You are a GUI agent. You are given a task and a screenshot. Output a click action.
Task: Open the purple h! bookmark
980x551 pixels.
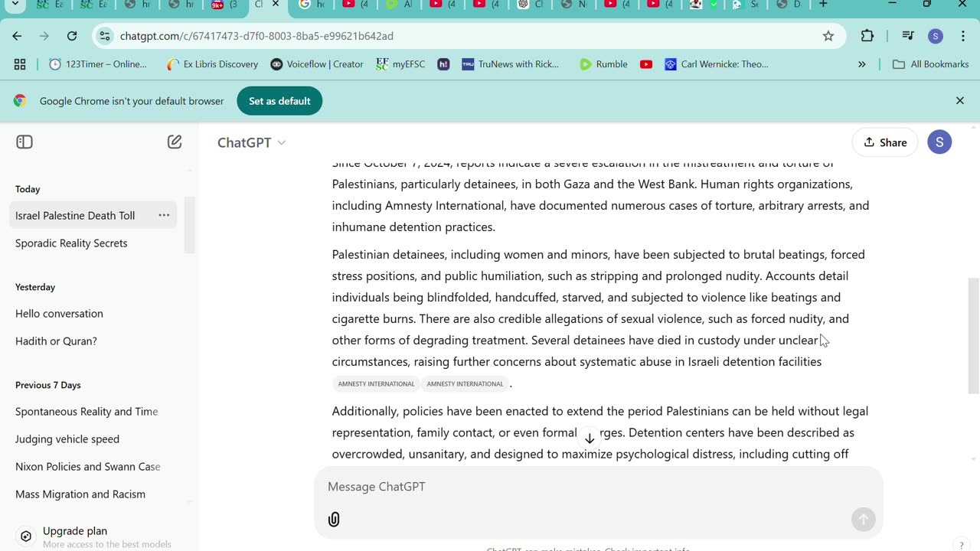pyautogui.click(x=443, y=64)
